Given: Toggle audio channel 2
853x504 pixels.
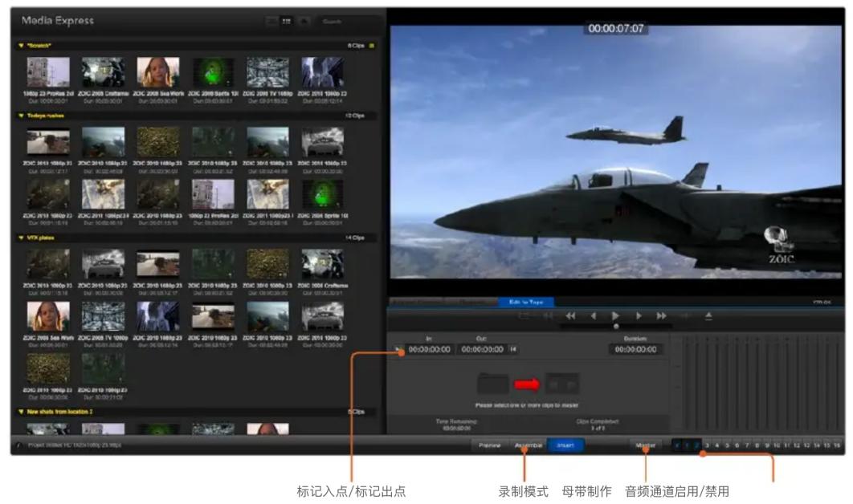Looking at the screenshot, I should (697, 445).
